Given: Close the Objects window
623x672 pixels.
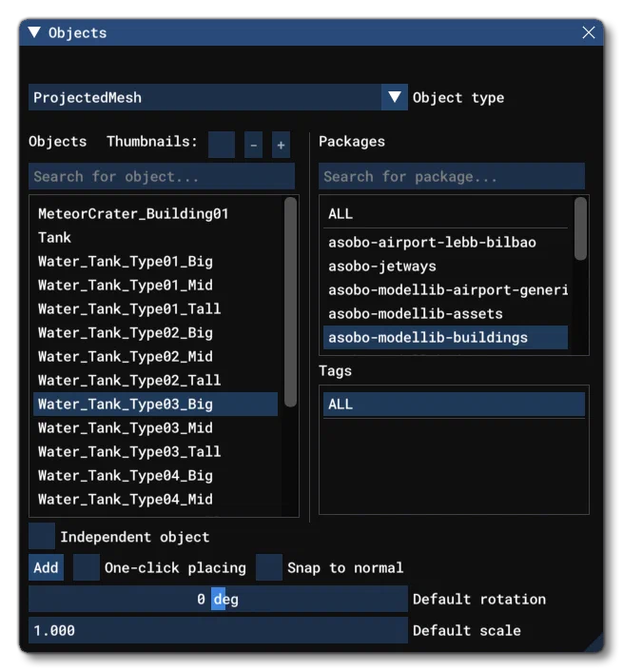Looking at the screenshot, I should click(x=589, y=32).
